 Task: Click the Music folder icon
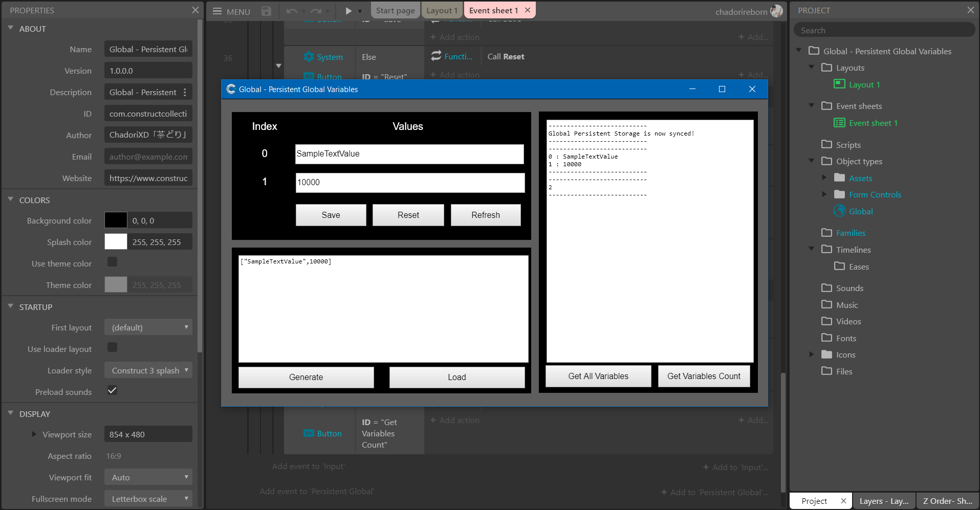click(826, 304)
